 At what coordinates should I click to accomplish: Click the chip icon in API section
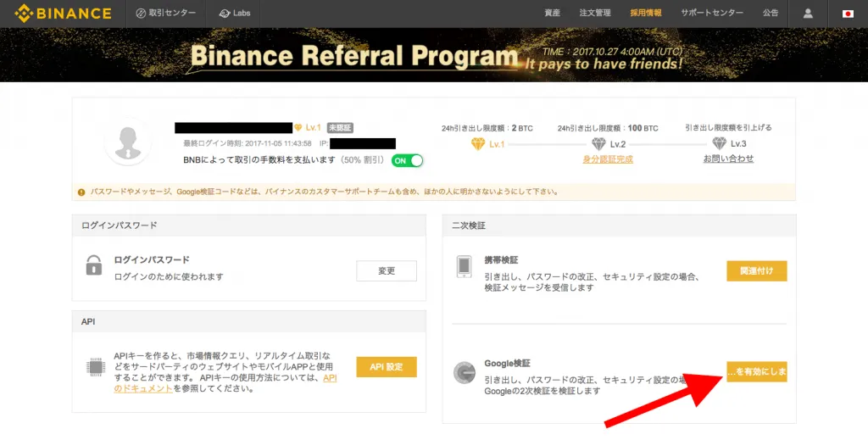(95, 366)
